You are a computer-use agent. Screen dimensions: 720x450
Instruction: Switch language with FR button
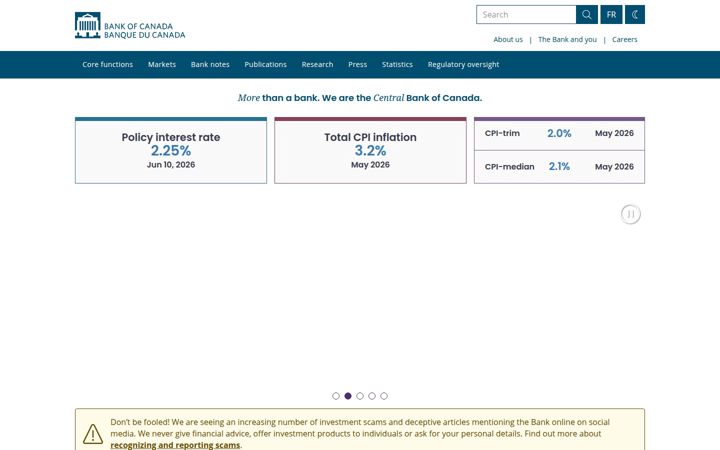click(x=611, y=15)
